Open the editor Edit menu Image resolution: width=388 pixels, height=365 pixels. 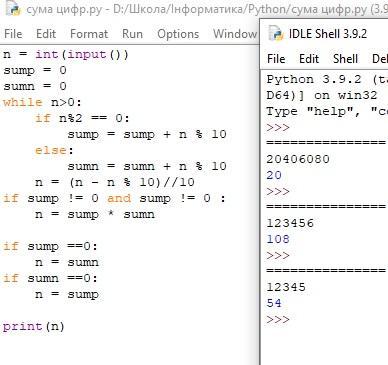[x=46, y=34]
